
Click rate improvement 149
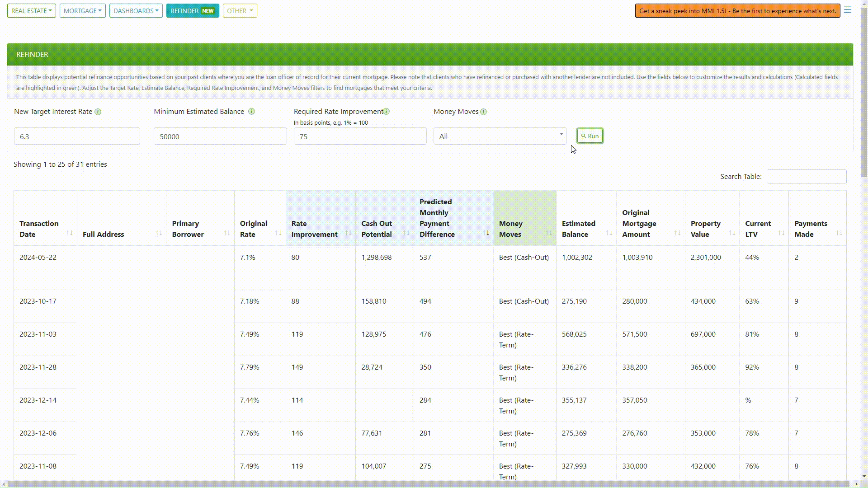click(297, 367)
